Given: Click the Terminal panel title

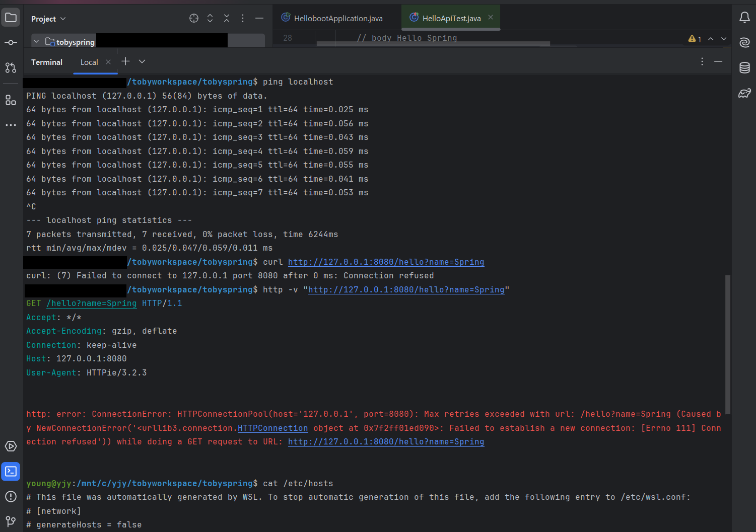Looking at the screenshot, I should point(47,62).
